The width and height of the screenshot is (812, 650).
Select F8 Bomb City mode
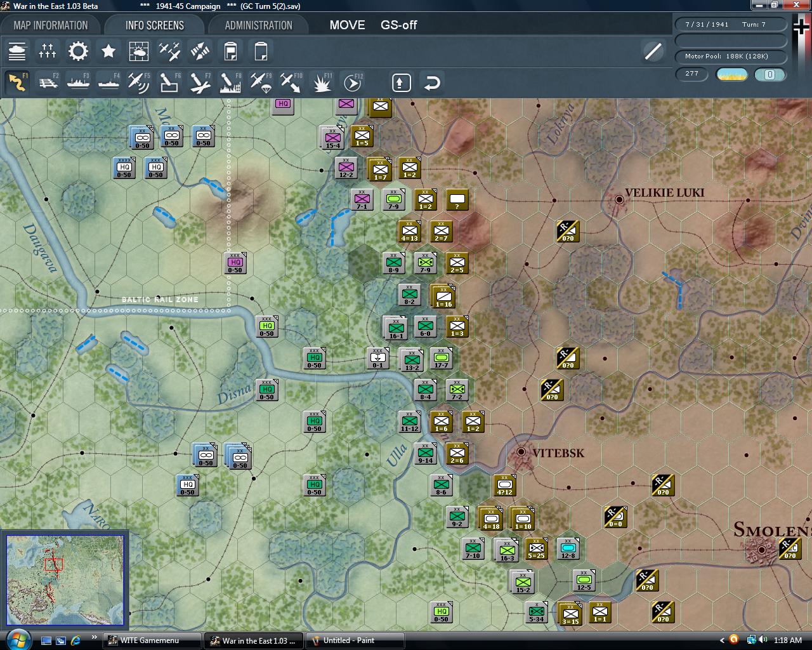(x=230, y=83)
